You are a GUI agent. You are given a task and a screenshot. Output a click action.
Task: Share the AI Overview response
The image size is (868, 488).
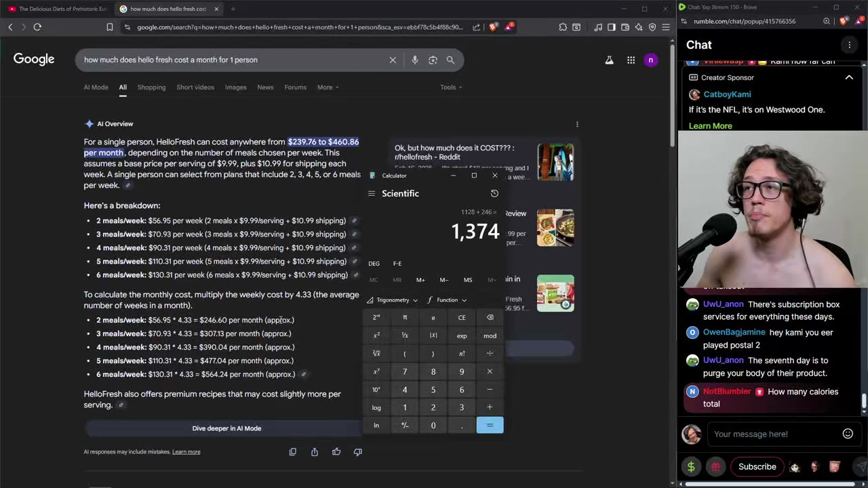315,451
